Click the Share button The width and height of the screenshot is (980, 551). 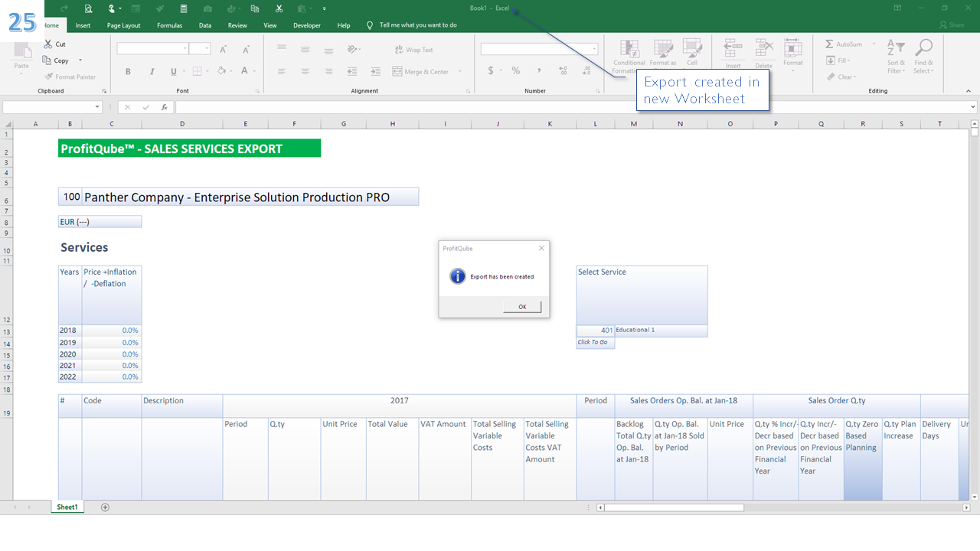pyautogui.click(x=952, y=25)
